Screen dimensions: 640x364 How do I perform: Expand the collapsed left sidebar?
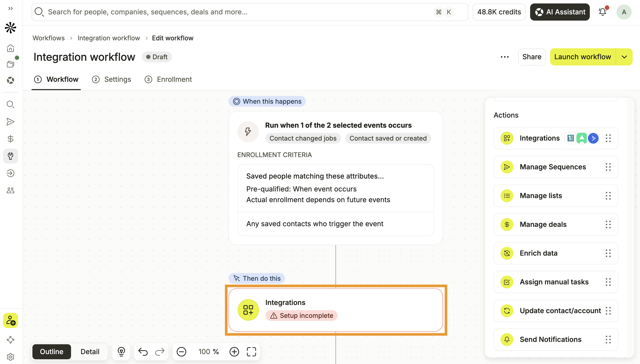10,9
